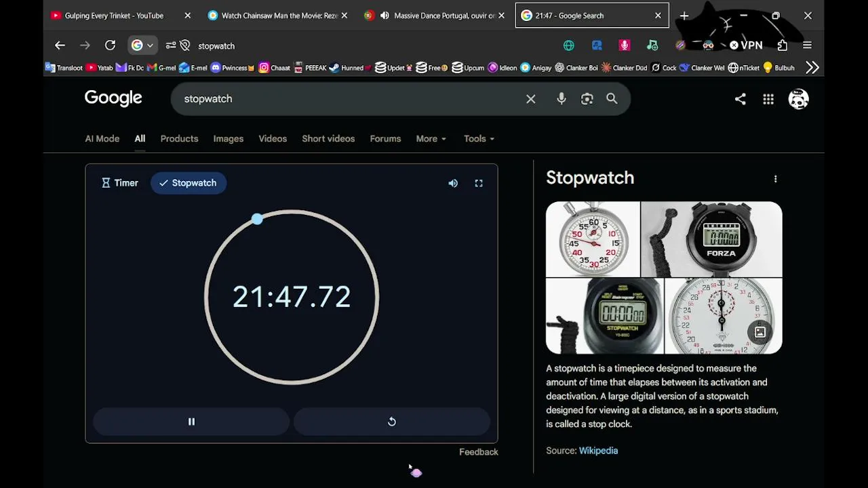868x488 pixels.
Task: Click the music note extension icon
Action: (x=652, y=45)
